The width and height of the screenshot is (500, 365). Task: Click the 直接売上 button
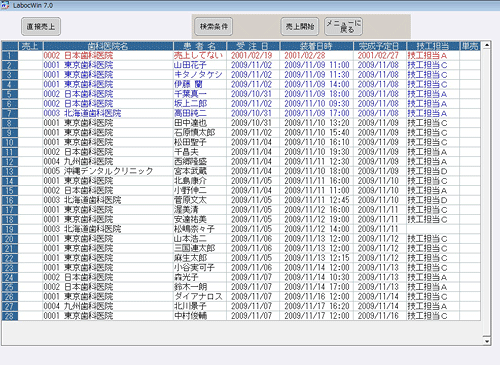(x=41, y=27)
